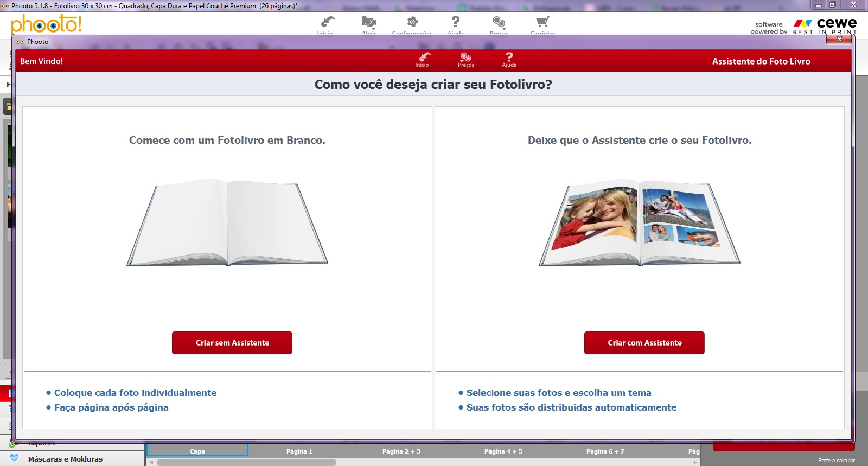Click the gray Início arrow in the main toolbar
This screenshot has height=466, width=868.
click(x=327, y=23)
